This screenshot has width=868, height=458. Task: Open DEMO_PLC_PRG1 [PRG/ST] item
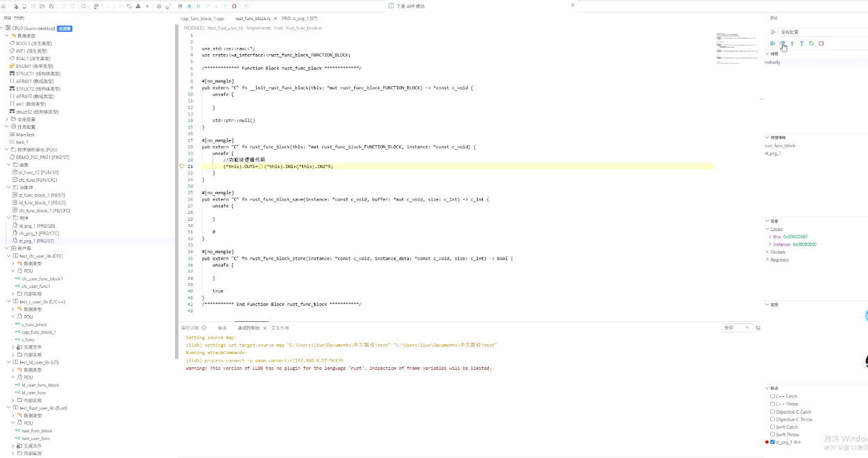click(x=42, y=158)
